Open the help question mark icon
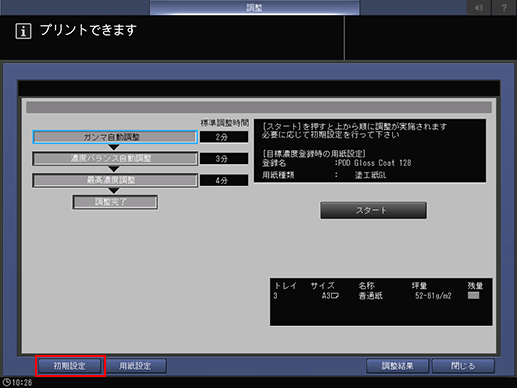The image size is (517, 388). click(504, 7)
